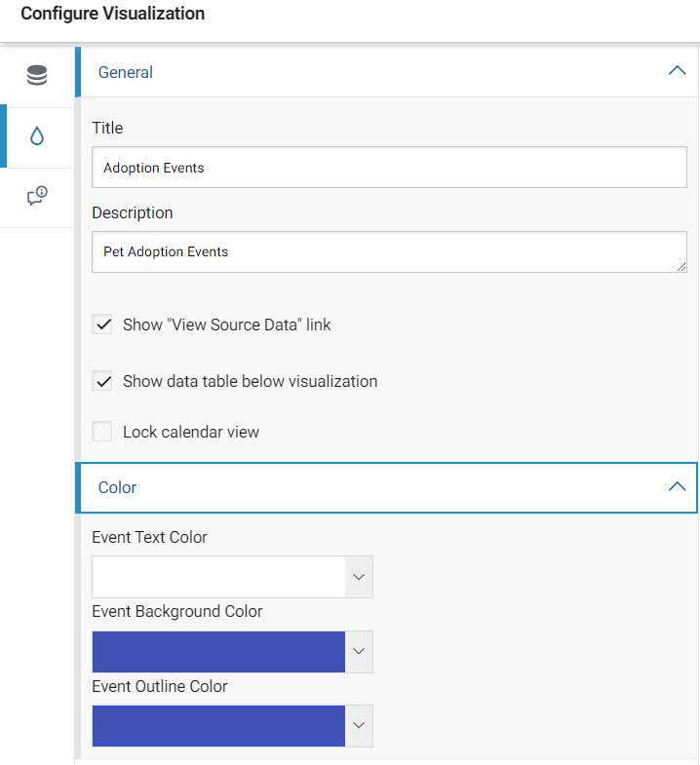Uncheck Show data table below visualization
The width and height of the screenshot is (700, 765).
pyautogui.click(x=102, y=381)
